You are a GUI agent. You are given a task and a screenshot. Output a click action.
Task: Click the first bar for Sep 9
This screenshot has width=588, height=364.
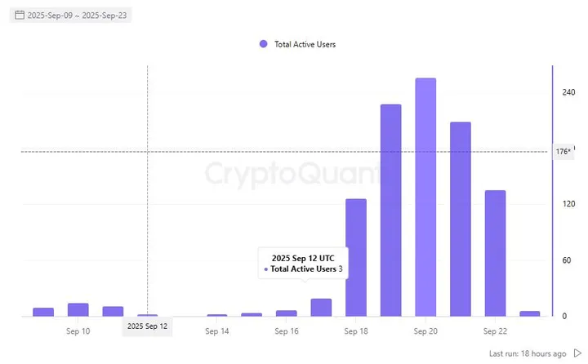43,312
